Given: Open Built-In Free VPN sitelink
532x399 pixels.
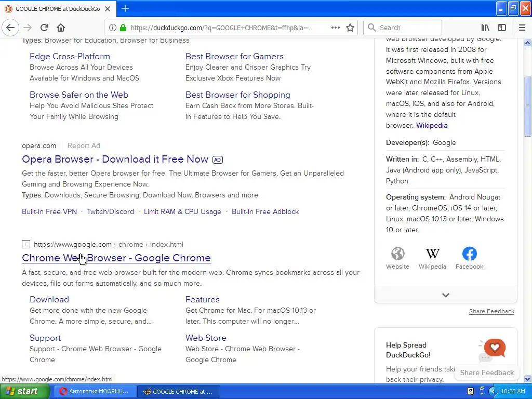Looking at the screenshot, I should 49,211.
